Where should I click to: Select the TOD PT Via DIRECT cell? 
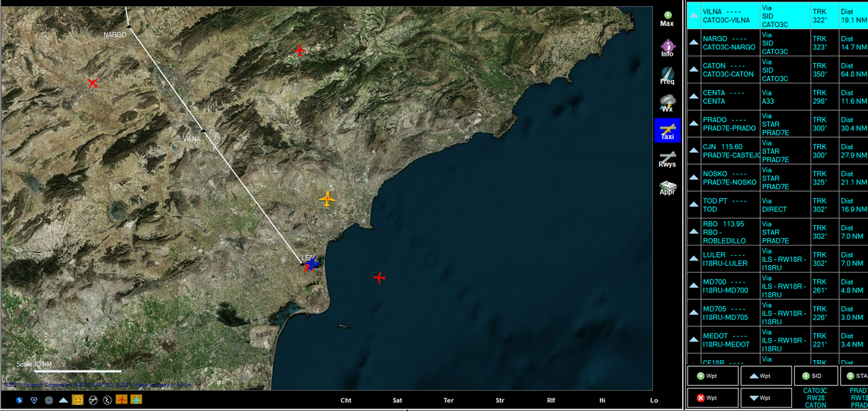pos(785,205)
